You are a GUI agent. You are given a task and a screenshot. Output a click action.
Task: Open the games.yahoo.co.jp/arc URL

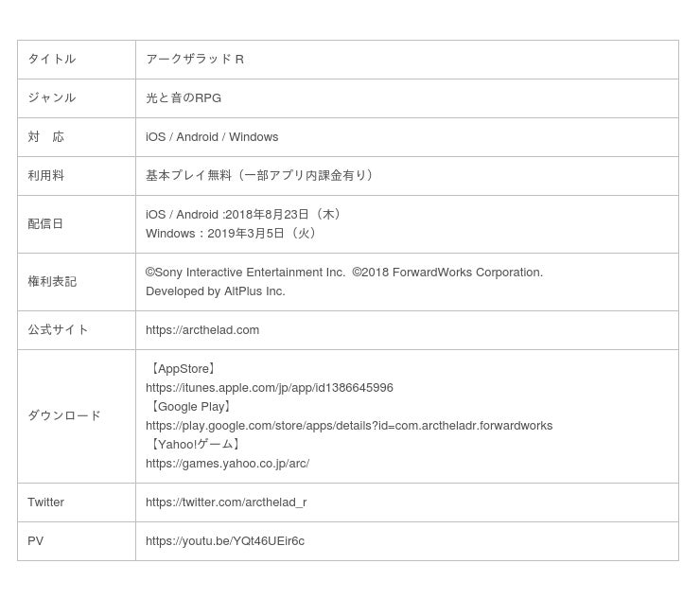227,464
